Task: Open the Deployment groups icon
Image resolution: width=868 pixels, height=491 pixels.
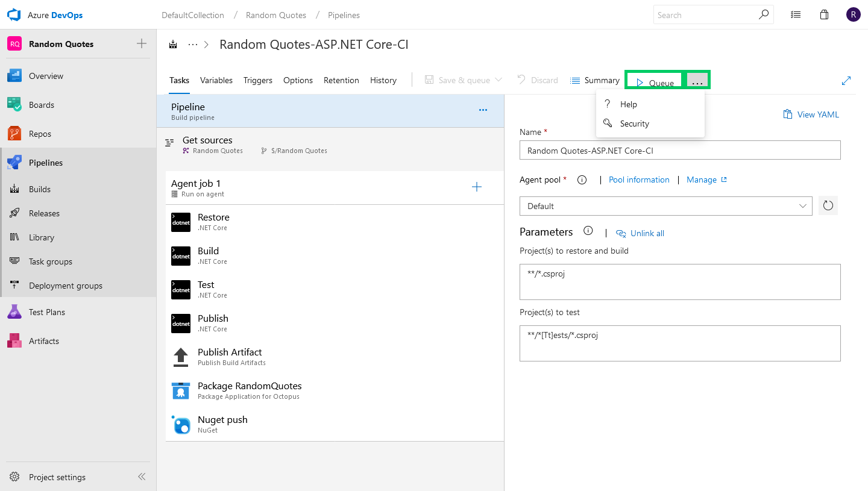Action: 15,286
